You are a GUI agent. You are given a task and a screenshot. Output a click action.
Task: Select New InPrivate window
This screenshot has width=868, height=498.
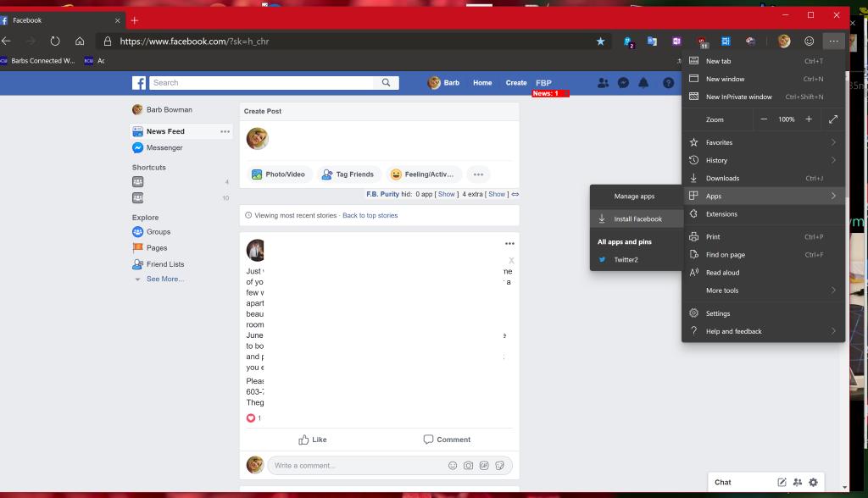point(764,97)
